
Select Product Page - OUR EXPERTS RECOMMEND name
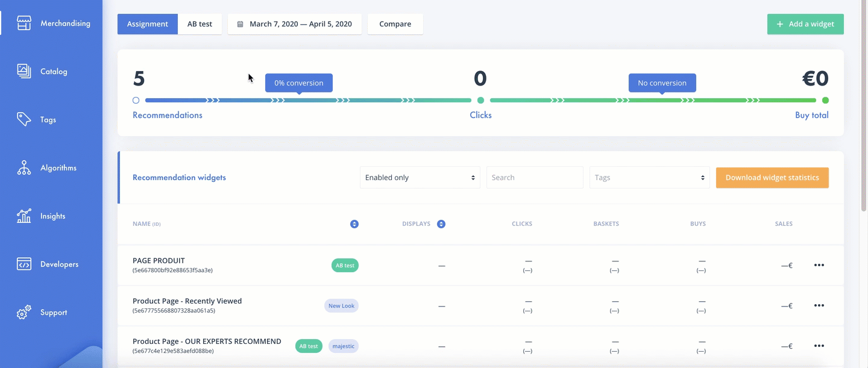[x=207, y=341]
